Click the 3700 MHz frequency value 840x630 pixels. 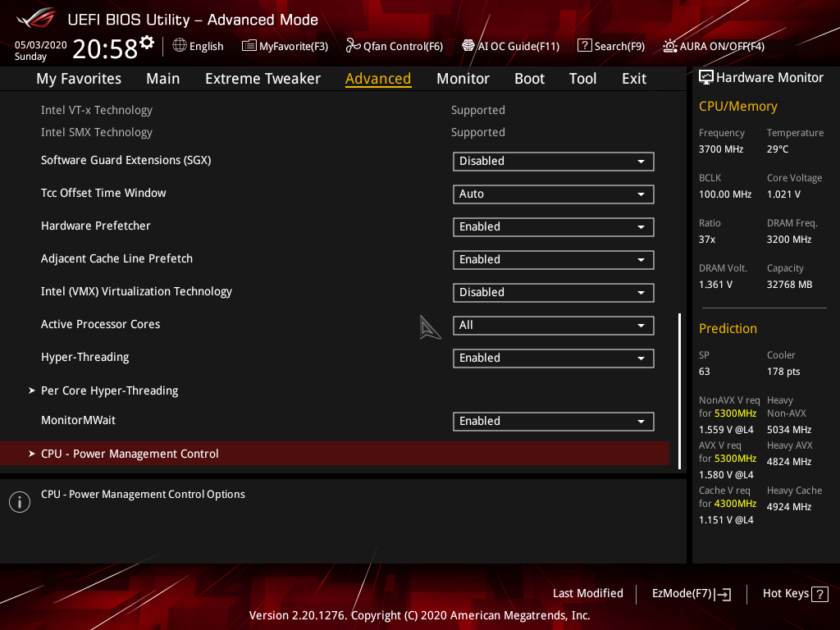pos(721,149)
